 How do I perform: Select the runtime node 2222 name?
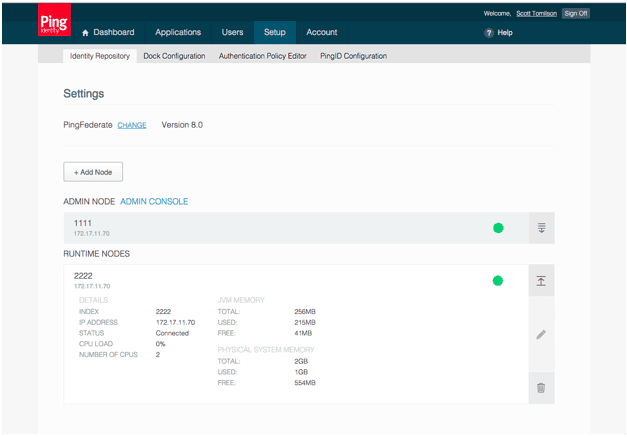(x=83, y=276)
